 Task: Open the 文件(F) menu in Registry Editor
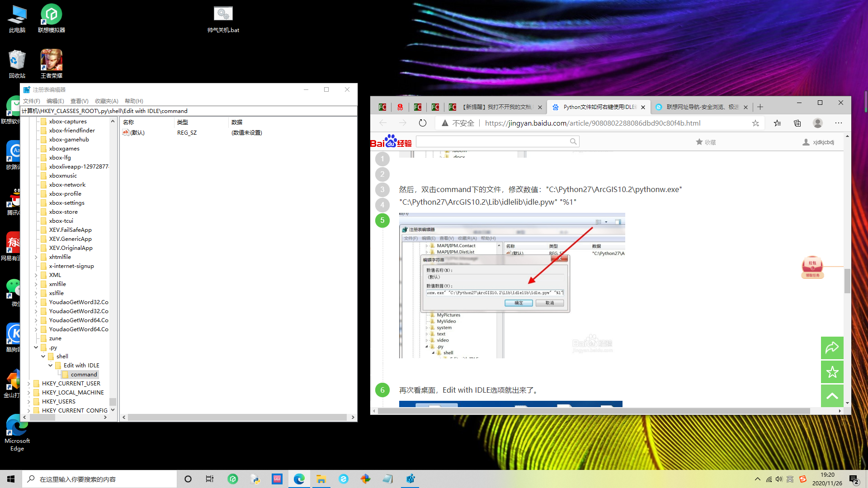pyautogui.click(x=32, y=101)
